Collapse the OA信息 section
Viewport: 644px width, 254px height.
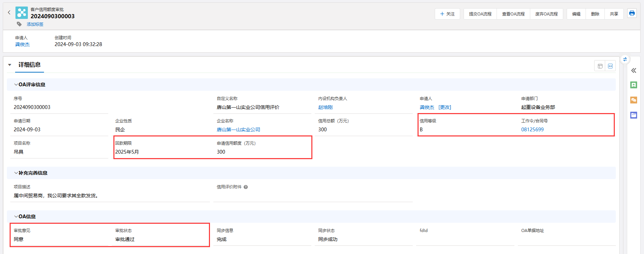16,217
